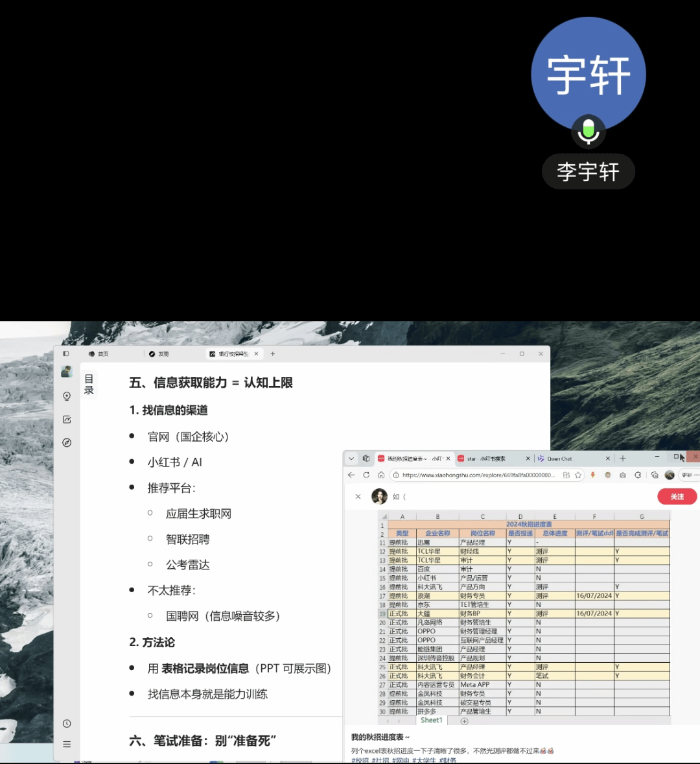Click the browser home icon
The image size is (700, 764).
click(381, 475)
